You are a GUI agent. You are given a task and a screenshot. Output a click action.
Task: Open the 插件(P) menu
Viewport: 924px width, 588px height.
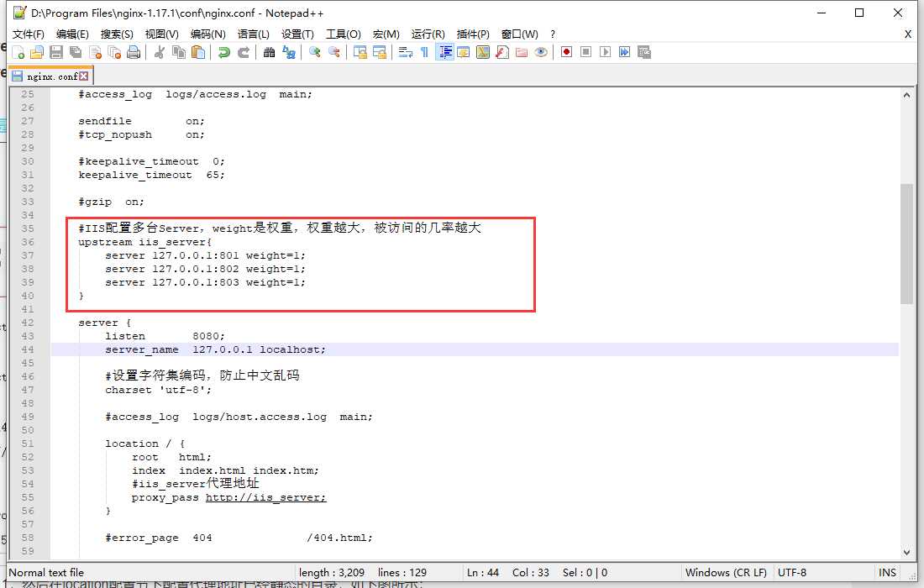point(473,34)
